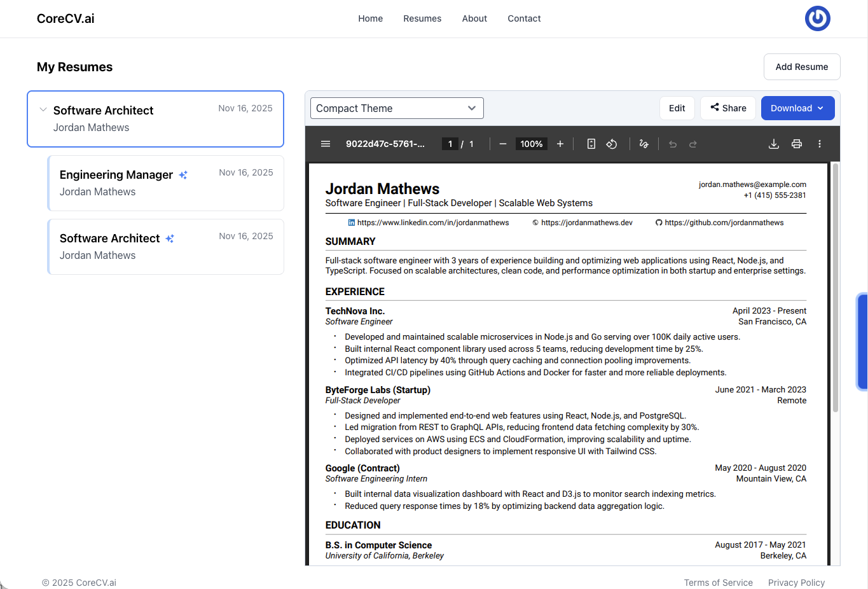This screenshot has width=868, height=589.
Task: Click the profile power icon avatar
Action: (817, 18)
